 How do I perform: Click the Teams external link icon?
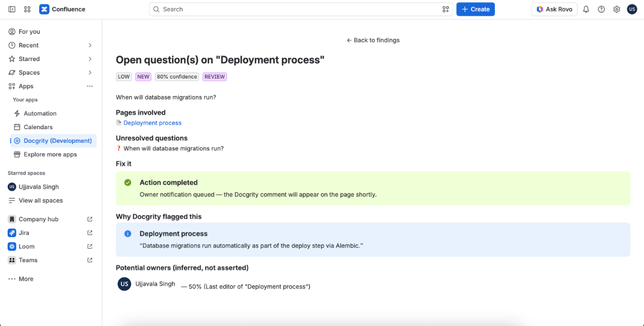pyautogui.click(x=90, y=260)
